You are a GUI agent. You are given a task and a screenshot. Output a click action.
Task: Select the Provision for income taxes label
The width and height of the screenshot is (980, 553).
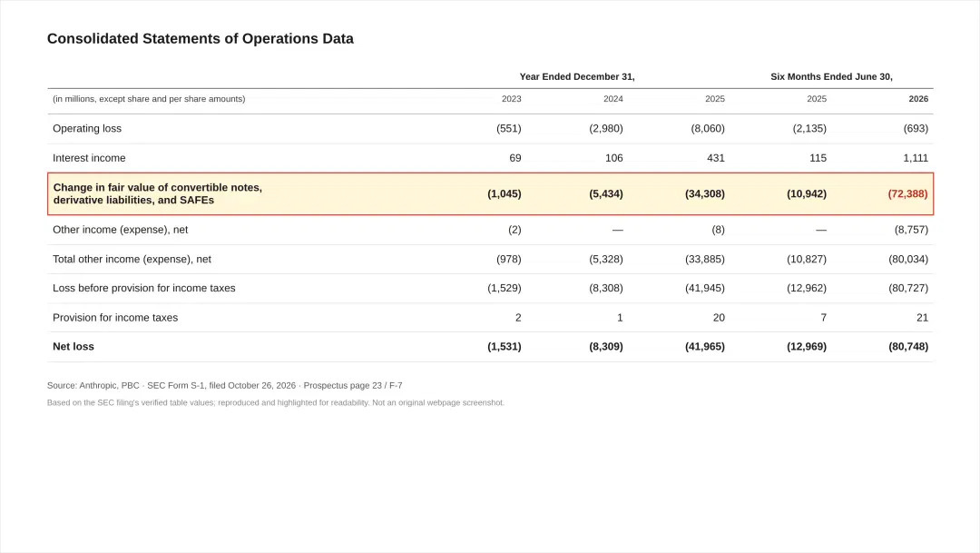click(115, 318)
